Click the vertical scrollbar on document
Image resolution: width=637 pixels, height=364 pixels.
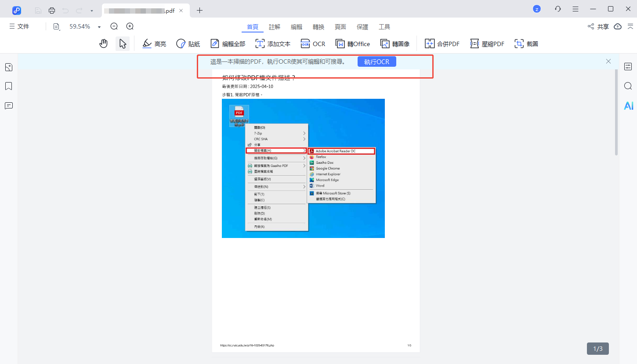coord(616,112)
